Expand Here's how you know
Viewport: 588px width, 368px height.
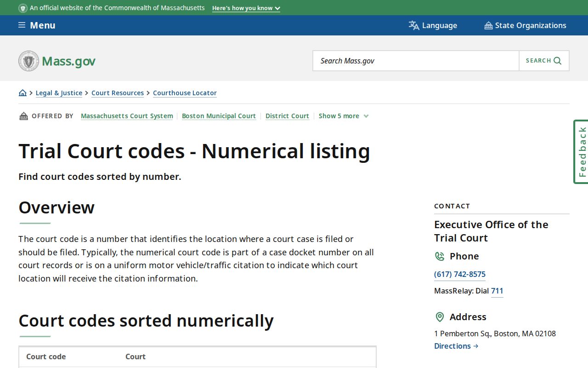coord(246,8)
